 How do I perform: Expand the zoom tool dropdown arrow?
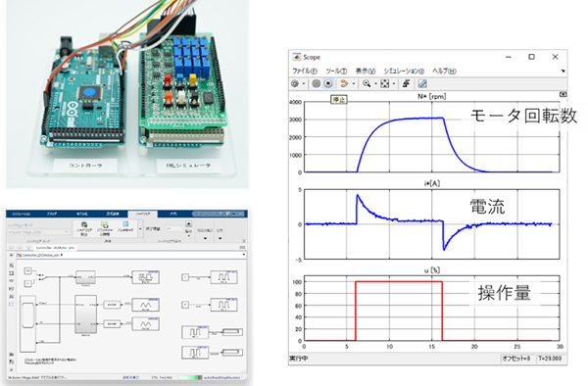(x=375, y=84)
